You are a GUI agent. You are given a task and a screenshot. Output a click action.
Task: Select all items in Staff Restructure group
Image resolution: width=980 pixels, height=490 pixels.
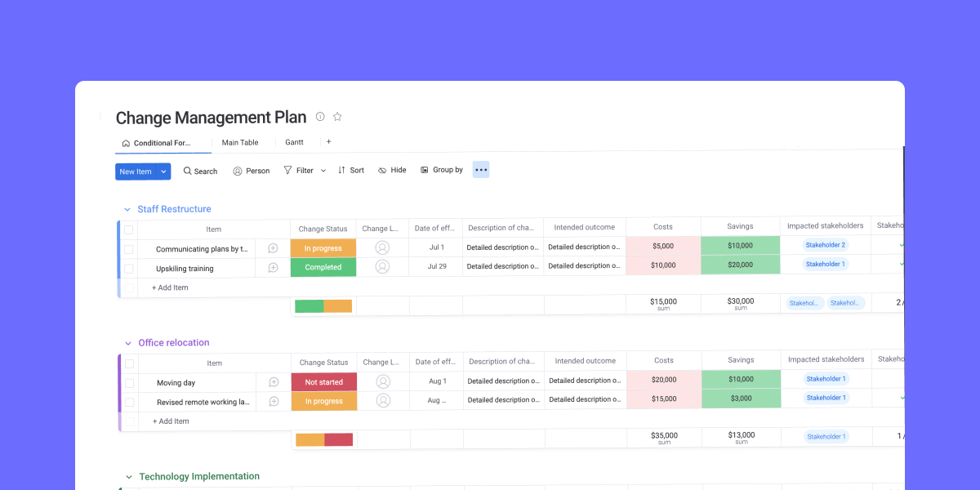128,228
